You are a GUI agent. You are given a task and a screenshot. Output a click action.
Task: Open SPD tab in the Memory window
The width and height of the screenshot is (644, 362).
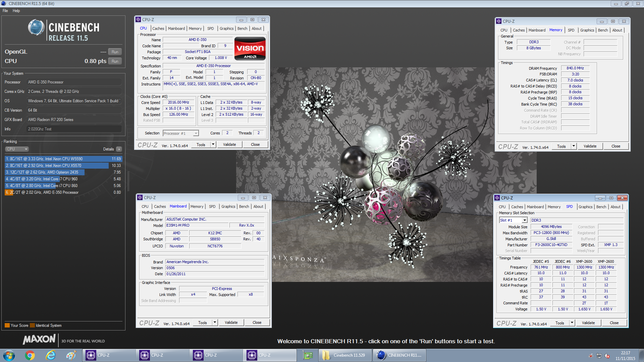point(571,30)
